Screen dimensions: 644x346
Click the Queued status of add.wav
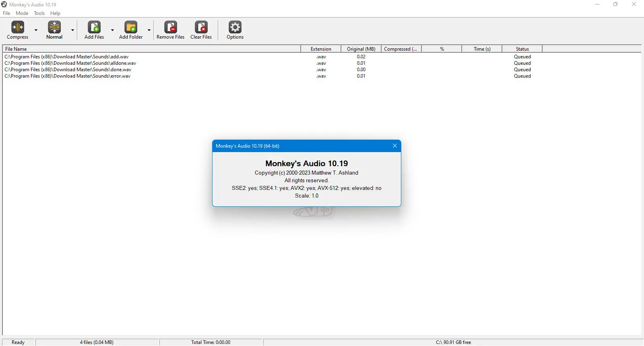pos(522,57)
